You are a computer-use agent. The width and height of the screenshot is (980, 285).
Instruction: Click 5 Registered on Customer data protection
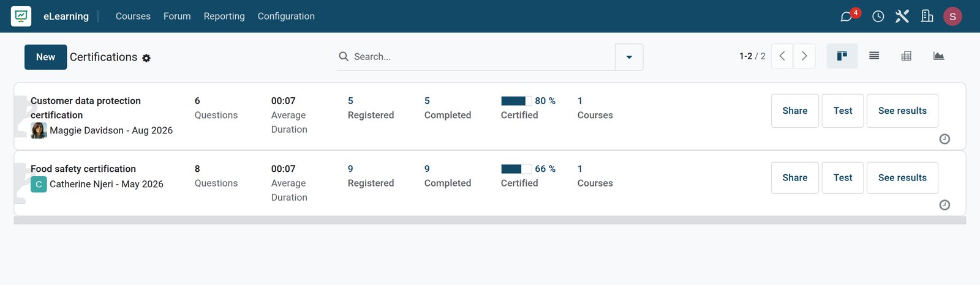pyautogui.click(x=371, y=108)
